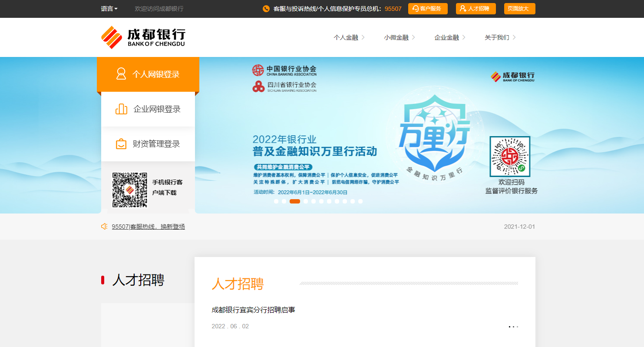Click banner title 普及金融知识万里行活动
Screen dimensions: 644x347
point(315,152)
